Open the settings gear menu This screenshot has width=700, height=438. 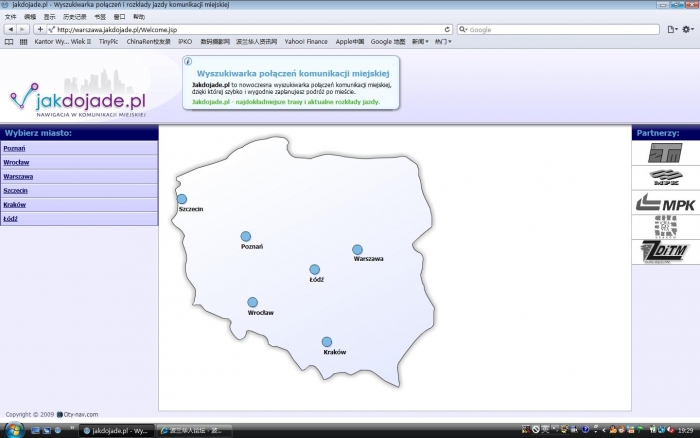click(x=688, y=29)
